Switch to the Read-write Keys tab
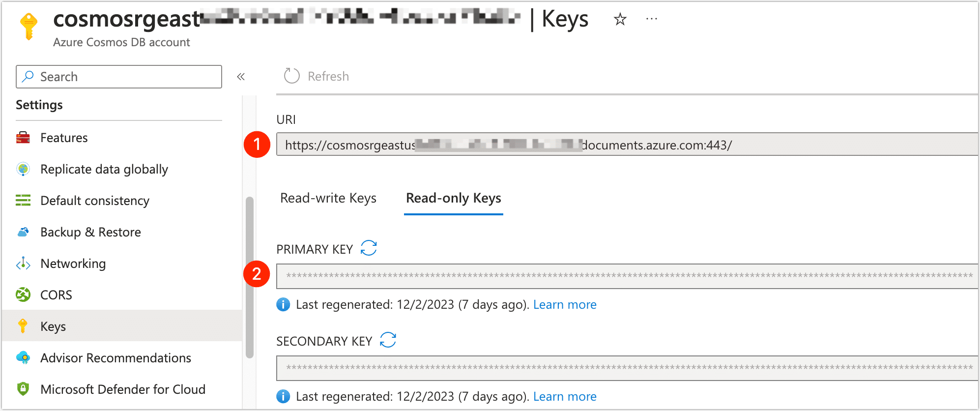This screenshot has height=411, width=980. pos(328,198)
